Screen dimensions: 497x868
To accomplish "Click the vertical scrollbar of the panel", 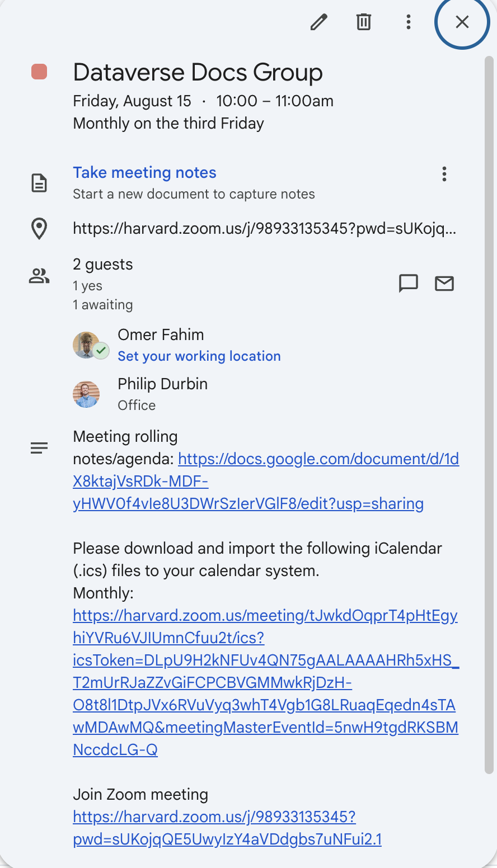I will (x=489, y=414).
